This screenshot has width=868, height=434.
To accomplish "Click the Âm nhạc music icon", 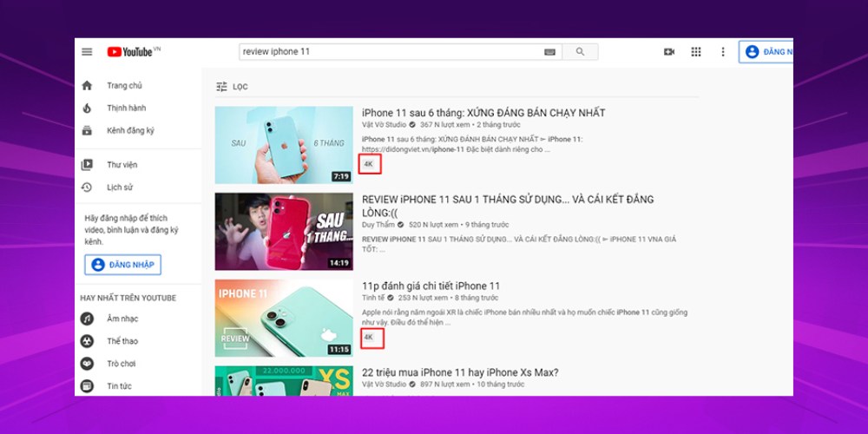I will tap(87, 319).
